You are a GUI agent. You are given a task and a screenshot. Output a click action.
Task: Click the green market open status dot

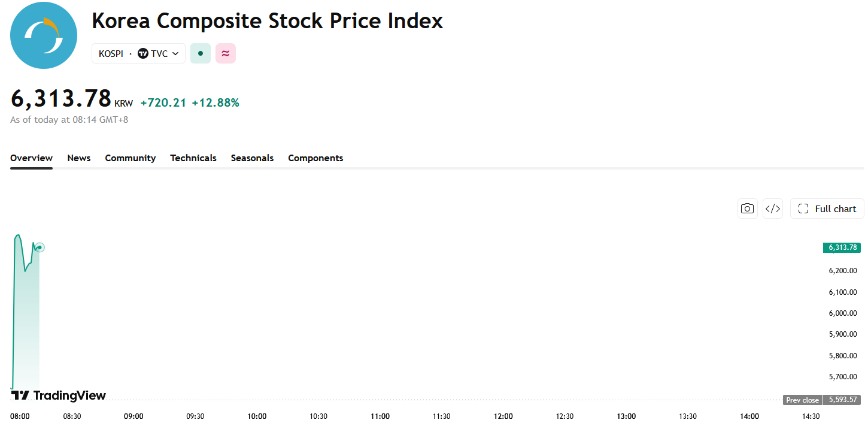pyautogui.click(x=201, y=53)
